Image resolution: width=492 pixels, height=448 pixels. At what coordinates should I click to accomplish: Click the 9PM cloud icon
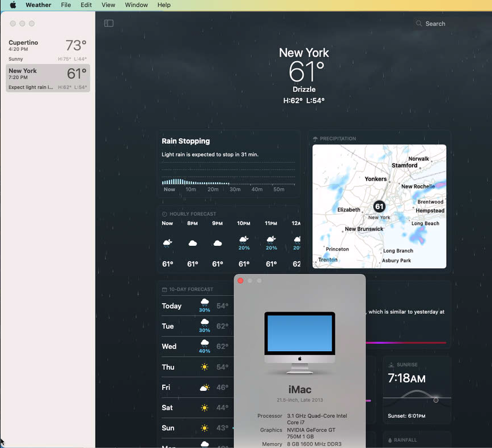pos(218,243)
